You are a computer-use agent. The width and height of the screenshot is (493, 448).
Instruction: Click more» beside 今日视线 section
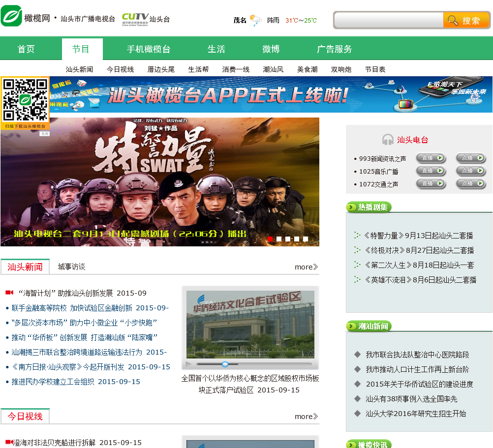pos(306,416)
